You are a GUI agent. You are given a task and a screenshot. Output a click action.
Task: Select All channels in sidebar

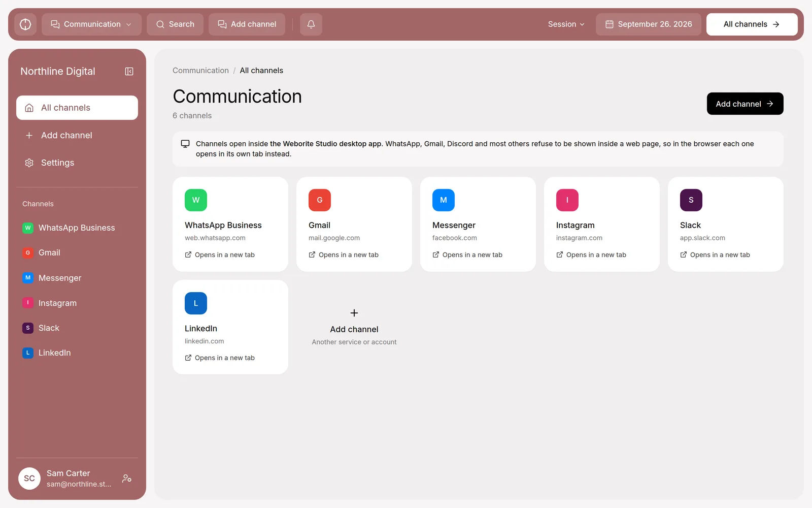pos(77,108)
